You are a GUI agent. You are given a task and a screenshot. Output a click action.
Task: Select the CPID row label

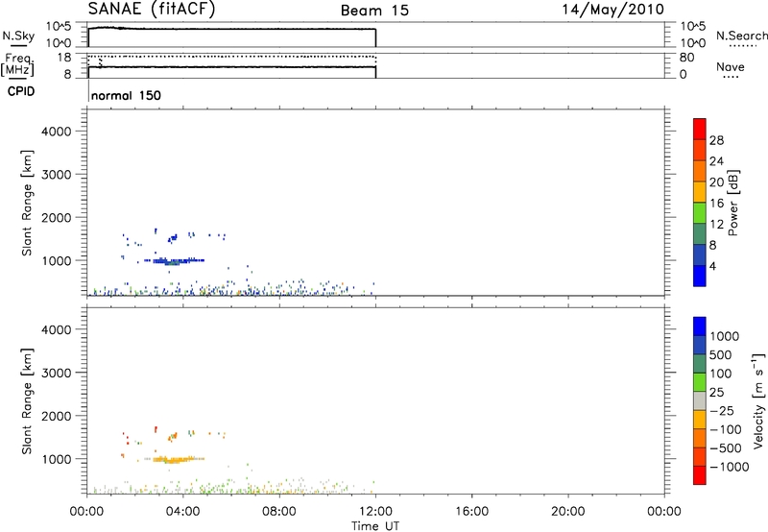(21, 91)
